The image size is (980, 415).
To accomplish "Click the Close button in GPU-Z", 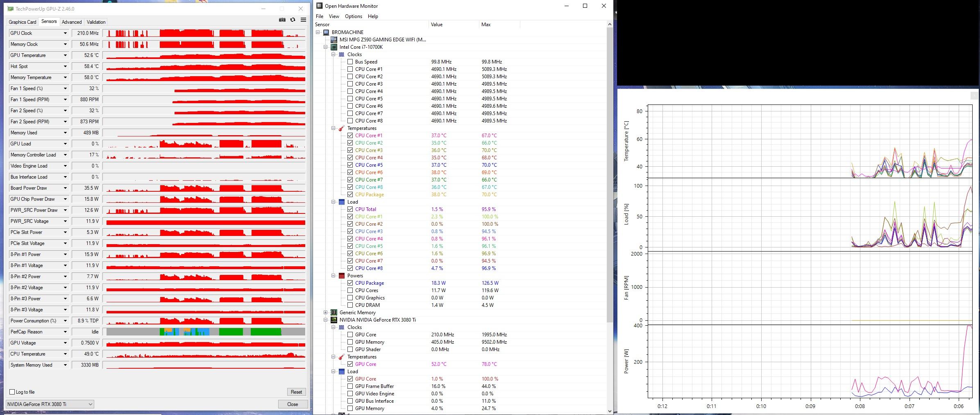I will (293, 404).
